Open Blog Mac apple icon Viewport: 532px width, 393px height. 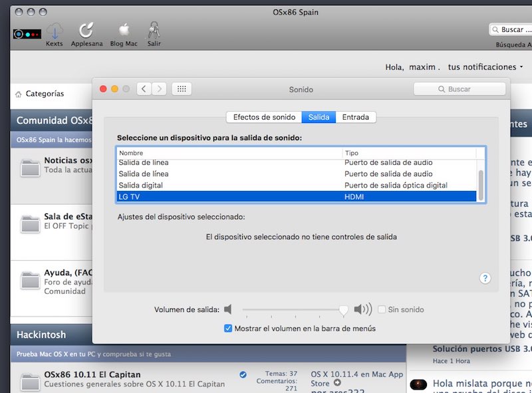pos(124,30)
